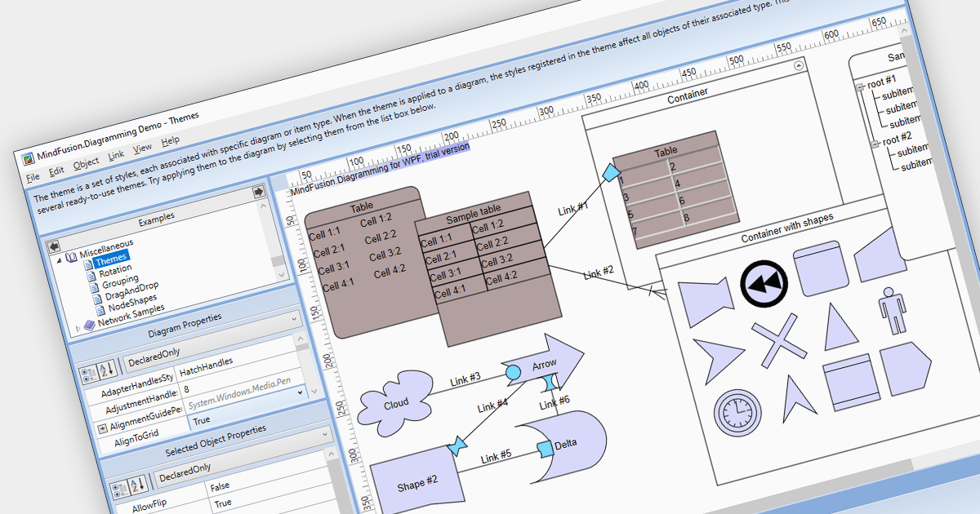The width and height of the screenshot is (980, 514).
Task: Open the Help menu
Action: tap(170, 141)
